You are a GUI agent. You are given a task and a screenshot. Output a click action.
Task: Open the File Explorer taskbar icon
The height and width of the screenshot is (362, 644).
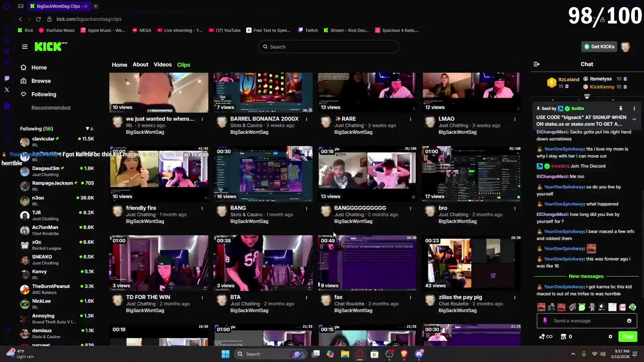(345, 354)
